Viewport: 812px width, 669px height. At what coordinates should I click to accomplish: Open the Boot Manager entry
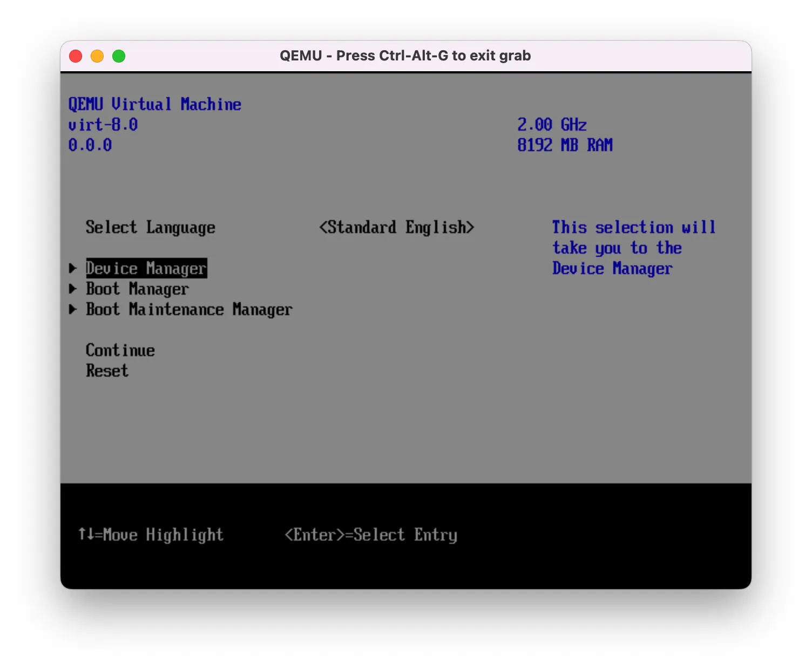click(x=137, y=289)
